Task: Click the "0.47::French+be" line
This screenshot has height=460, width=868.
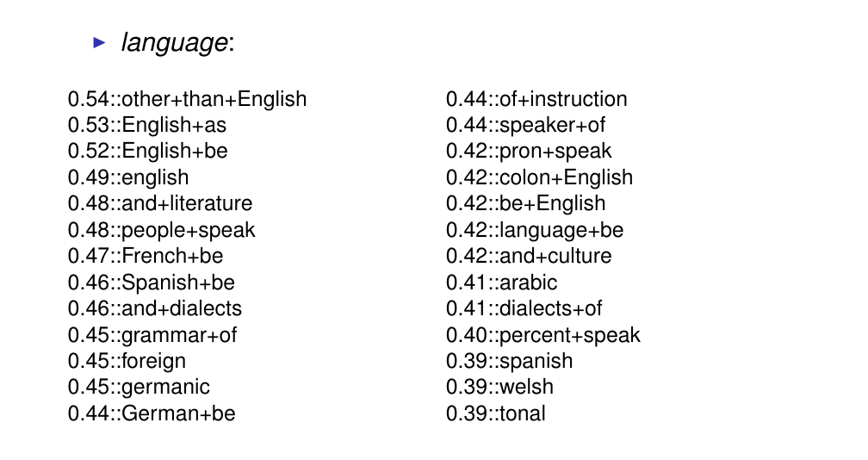Action: 145,256
